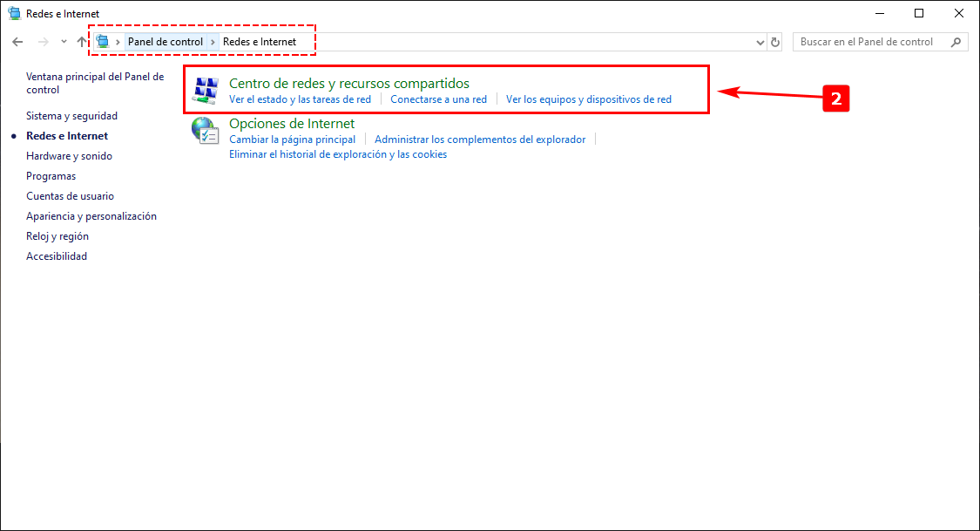Open Hardware y sonido category
980x531 pixels.
pyautogui.click(x=69, y=156)
